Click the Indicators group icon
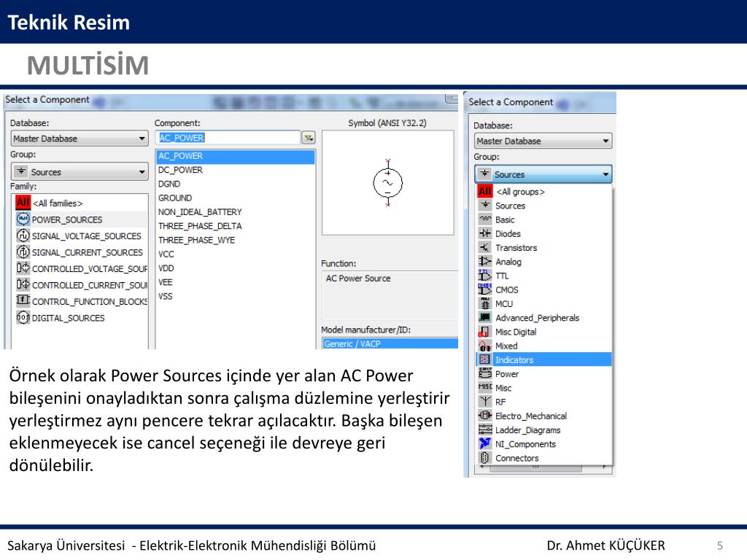 click(485, 359)
